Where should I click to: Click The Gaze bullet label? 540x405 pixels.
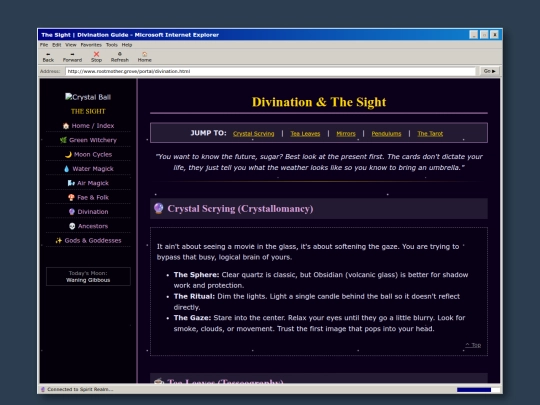coord(192,318)
